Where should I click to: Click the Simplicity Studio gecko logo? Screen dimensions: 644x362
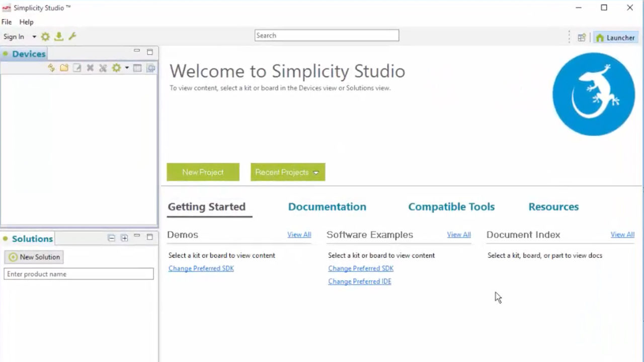tap(593, 94)
